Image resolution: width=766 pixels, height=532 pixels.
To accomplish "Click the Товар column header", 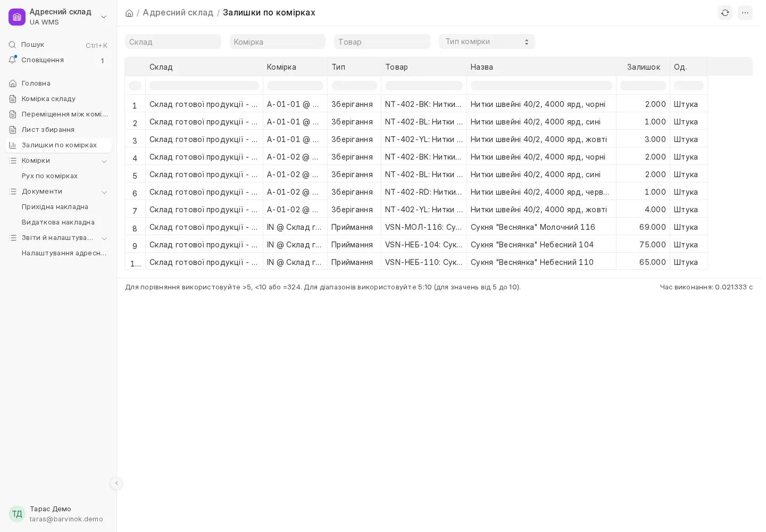I will [423, 67].
